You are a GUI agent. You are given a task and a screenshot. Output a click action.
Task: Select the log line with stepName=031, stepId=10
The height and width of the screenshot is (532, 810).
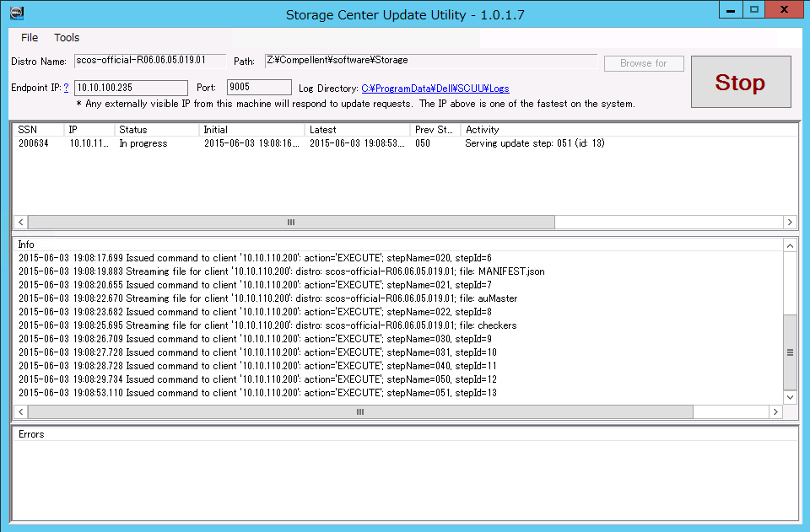(x=258, y=352)
